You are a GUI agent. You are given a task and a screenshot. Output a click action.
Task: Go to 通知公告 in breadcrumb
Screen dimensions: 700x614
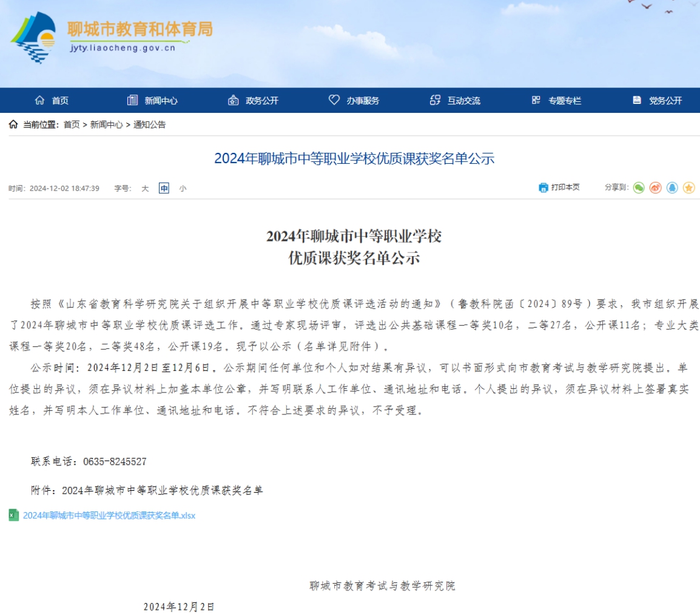150,124
